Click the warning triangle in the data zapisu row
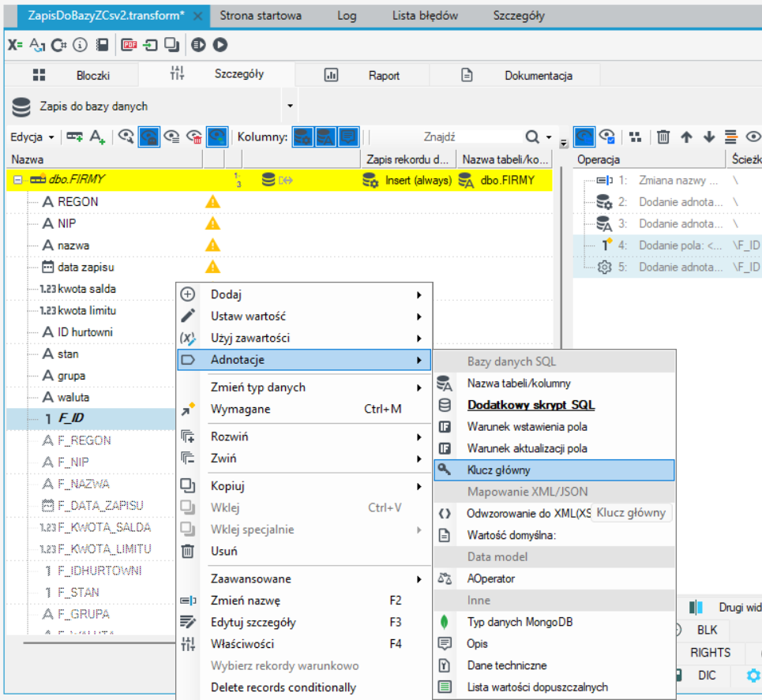The height and width of the screenshot is (700, 762). [213, 268]
